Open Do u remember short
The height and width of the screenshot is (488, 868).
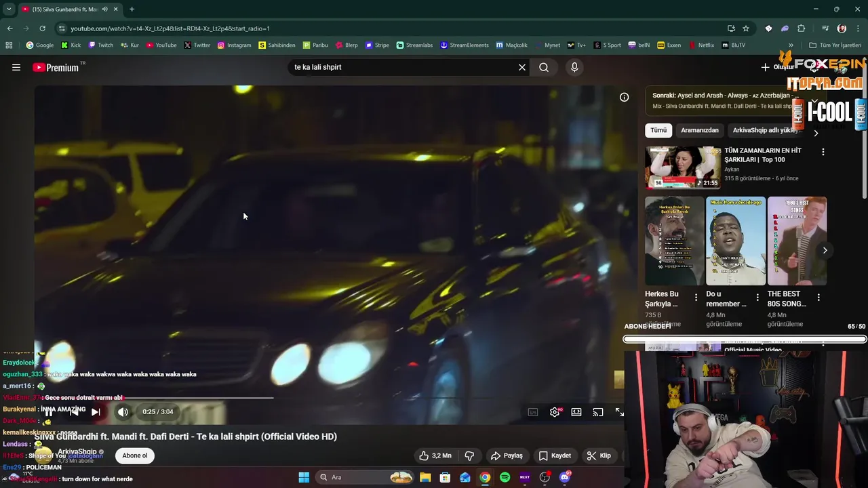[736, 241]
